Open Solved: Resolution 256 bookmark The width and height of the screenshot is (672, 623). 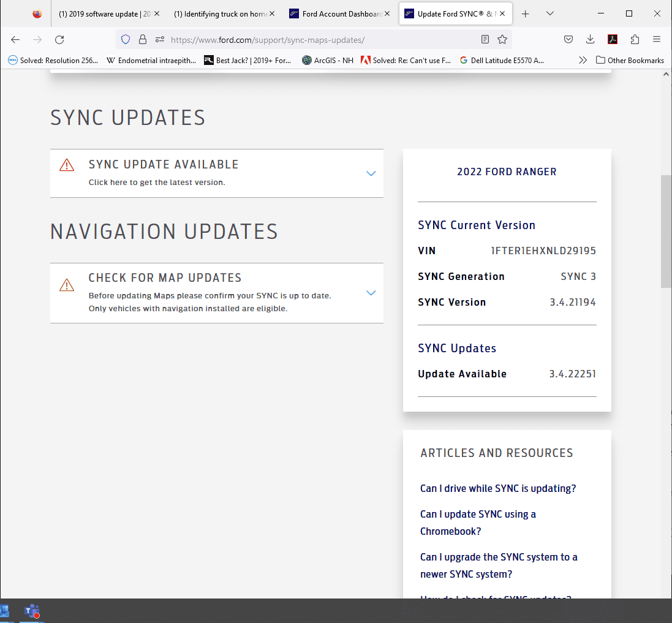pos(53,61)
